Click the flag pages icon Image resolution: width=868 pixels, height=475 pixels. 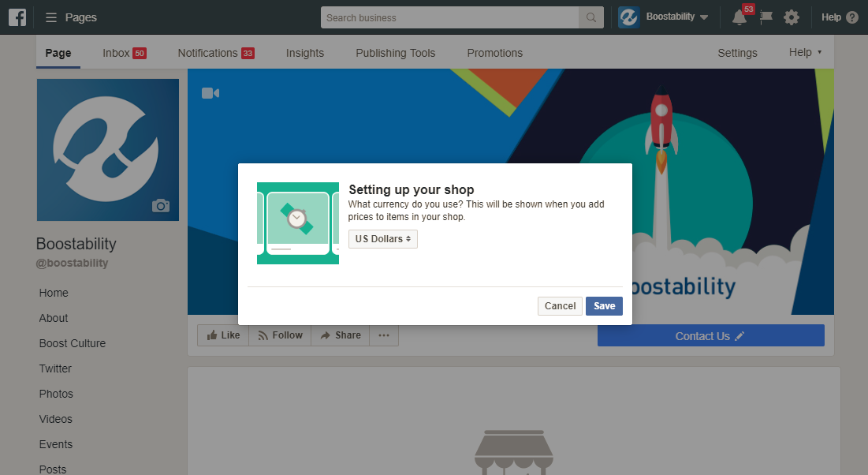tap(766, 17)
